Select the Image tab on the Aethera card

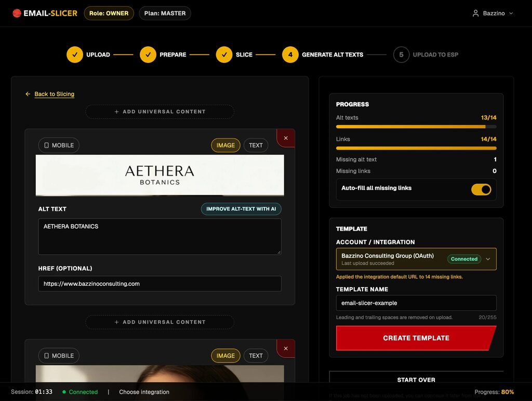coord(225,145)
